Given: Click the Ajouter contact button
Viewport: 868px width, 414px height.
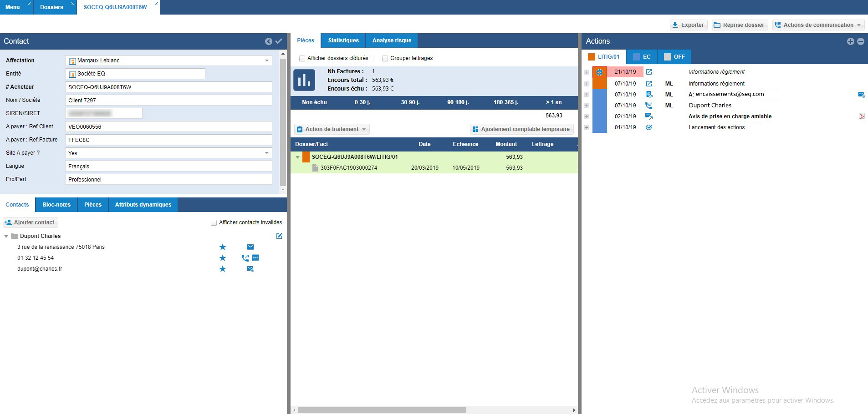Looking at the screenshot, I should pyautogui.click(x=30, y=222).
